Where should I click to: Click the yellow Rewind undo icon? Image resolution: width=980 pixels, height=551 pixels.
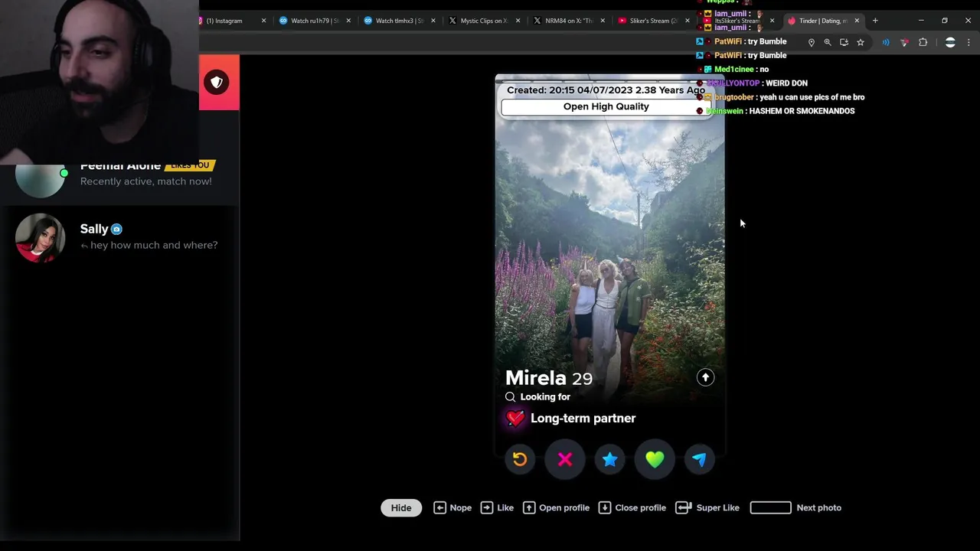[x=520, y=459]
